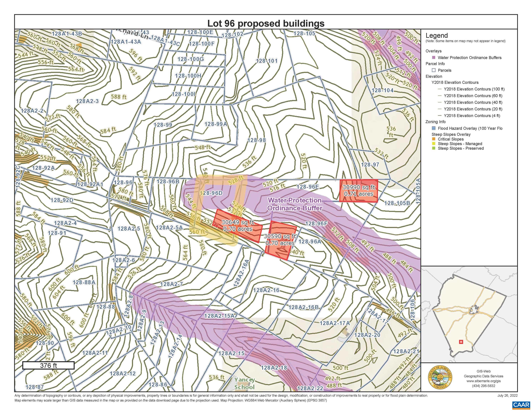Click parcel label 128-88A
Screen dimensions: 532x411
pos(84,282)
